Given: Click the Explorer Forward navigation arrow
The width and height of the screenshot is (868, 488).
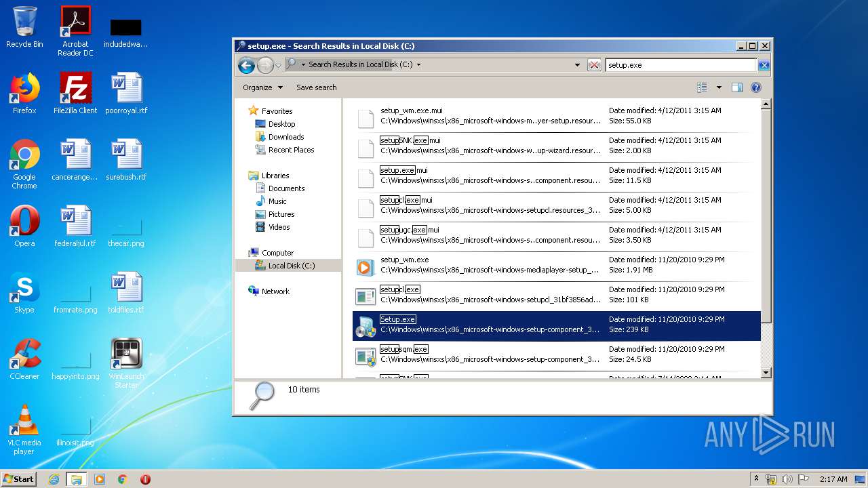Looking at the screenshot, I should coord(265,65).
